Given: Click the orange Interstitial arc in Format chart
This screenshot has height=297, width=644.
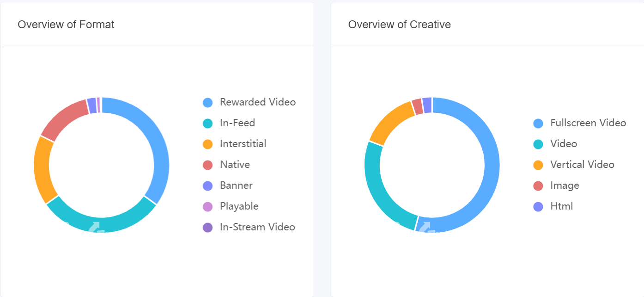Looking at the screenshot, I should pyautogui.click(x=42, y=169).
